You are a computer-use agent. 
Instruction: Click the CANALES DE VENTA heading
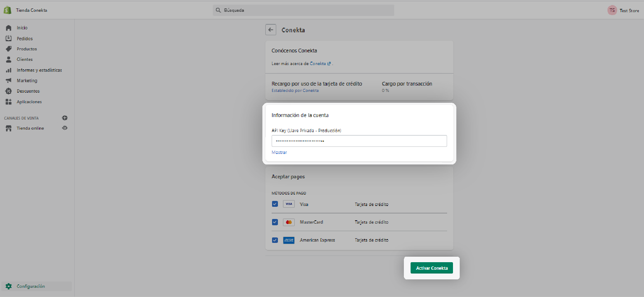click(21, 118)
